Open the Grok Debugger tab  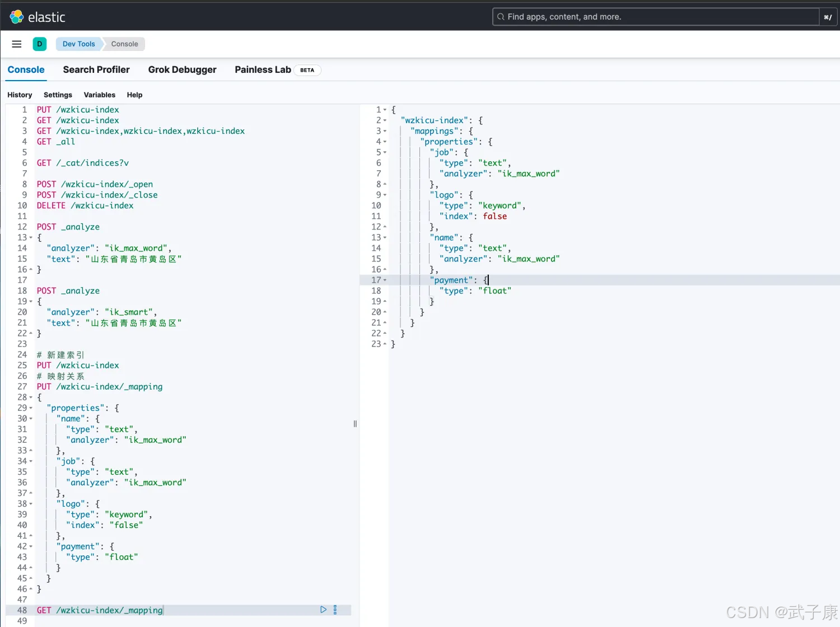pyautogui.click(x=182, y=70)
